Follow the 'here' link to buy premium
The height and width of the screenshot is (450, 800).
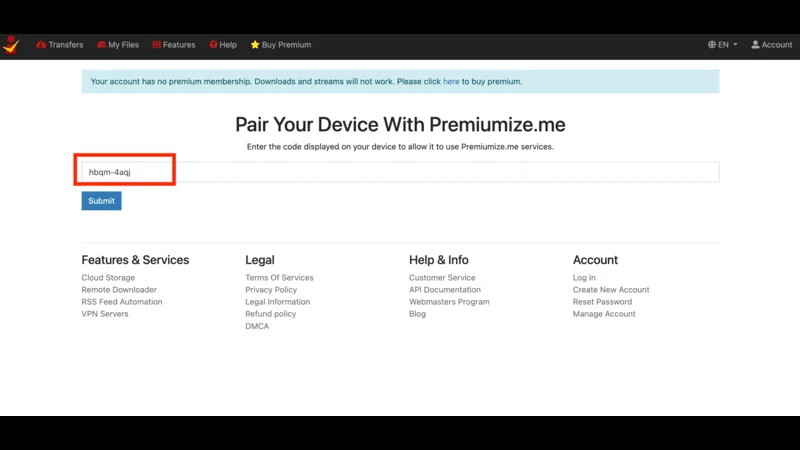[451, 82]
